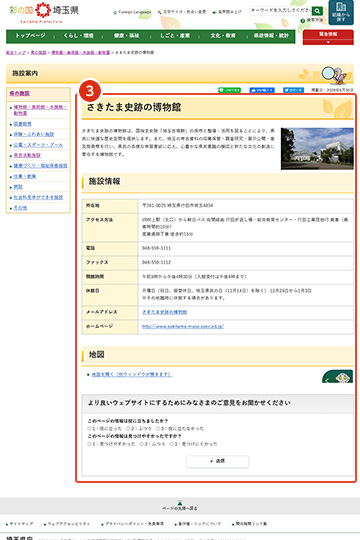The image size is (360, 540).
Task: Click the museum building photo
Action: click(317, 149)
